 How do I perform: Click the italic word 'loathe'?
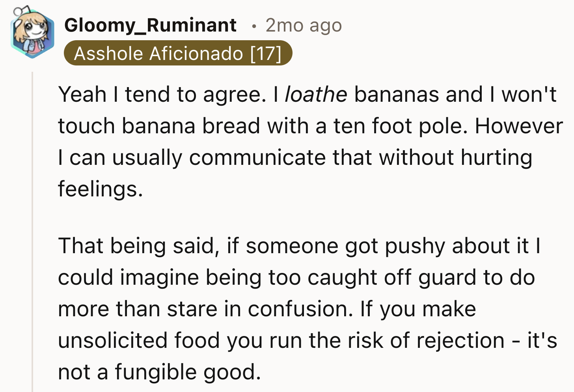[x=316, y=94]
